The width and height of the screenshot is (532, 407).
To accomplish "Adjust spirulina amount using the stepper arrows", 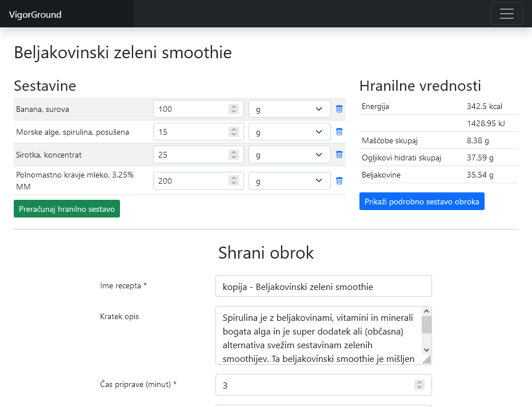I will point(233,132).
